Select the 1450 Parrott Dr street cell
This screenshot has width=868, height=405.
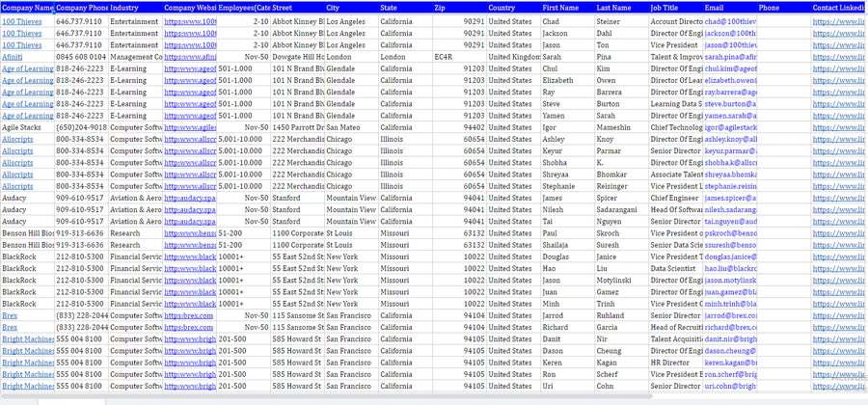tap(298, 127)
